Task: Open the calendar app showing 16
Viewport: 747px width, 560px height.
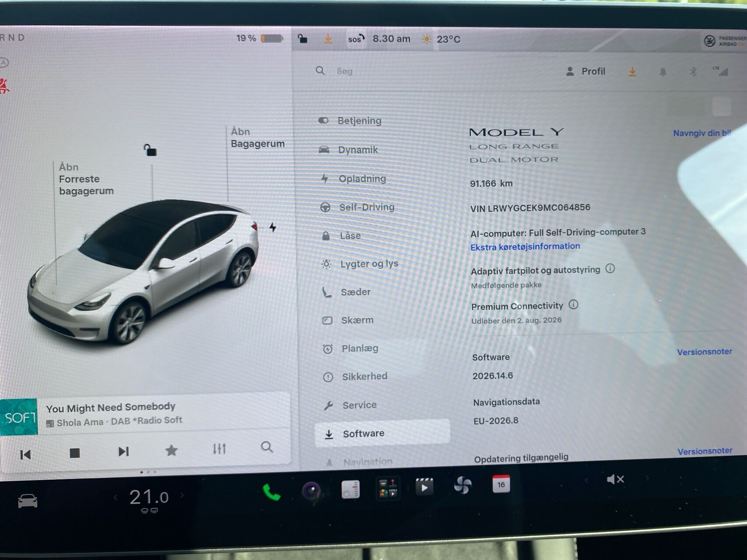Action: pos(501,484)
